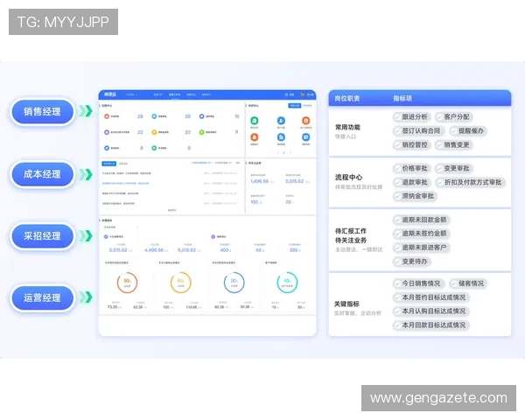This screenshot has height=420, width=525.
Task: Click the orange 90% progress ring
Action: 127,283
